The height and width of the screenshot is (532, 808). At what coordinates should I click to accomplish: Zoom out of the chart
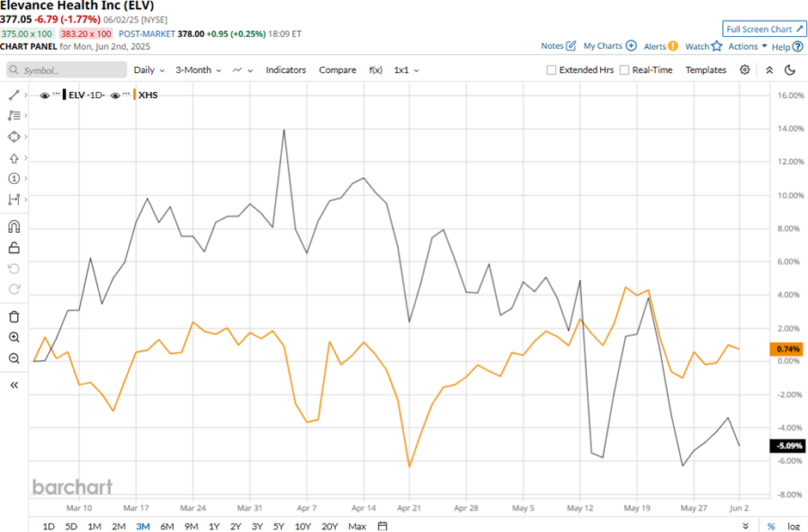click(14, 358)
